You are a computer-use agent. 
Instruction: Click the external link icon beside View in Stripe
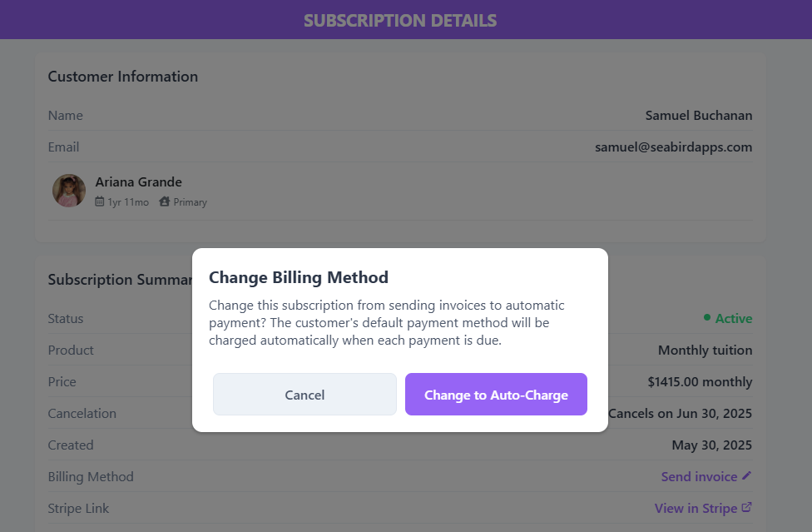746,507
